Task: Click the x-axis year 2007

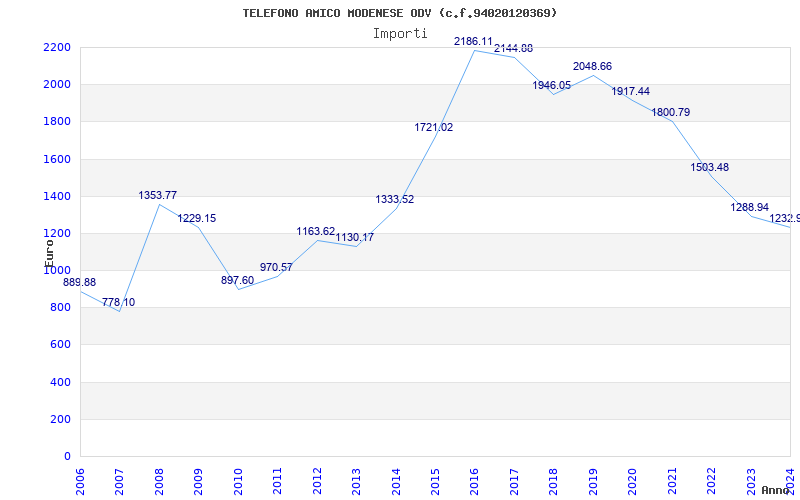Action: (119, 482)
